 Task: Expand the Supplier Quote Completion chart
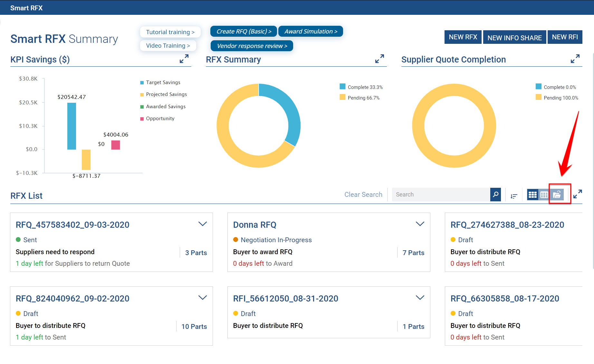coord(575,59)
